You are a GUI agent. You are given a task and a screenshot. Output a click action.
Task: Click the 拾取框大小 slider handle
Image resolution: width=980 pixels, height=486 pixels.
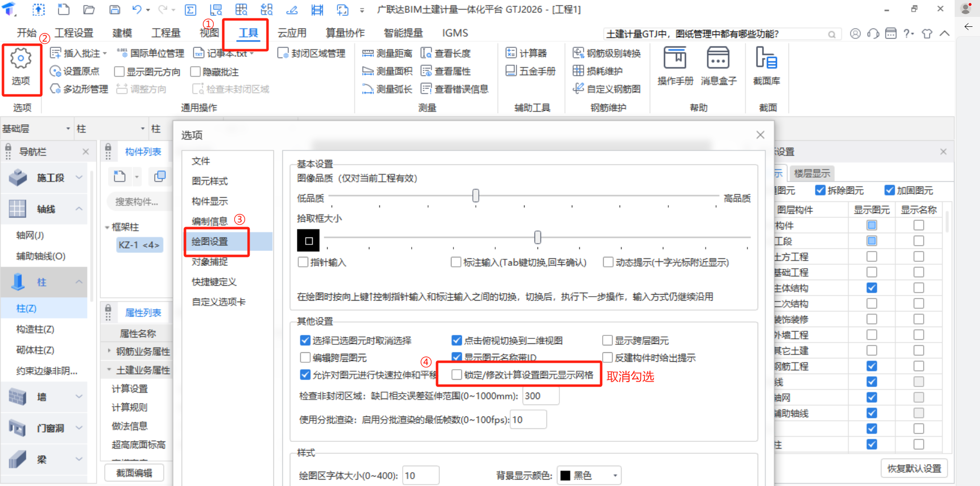pyautogui.click(x=537, y=238)
